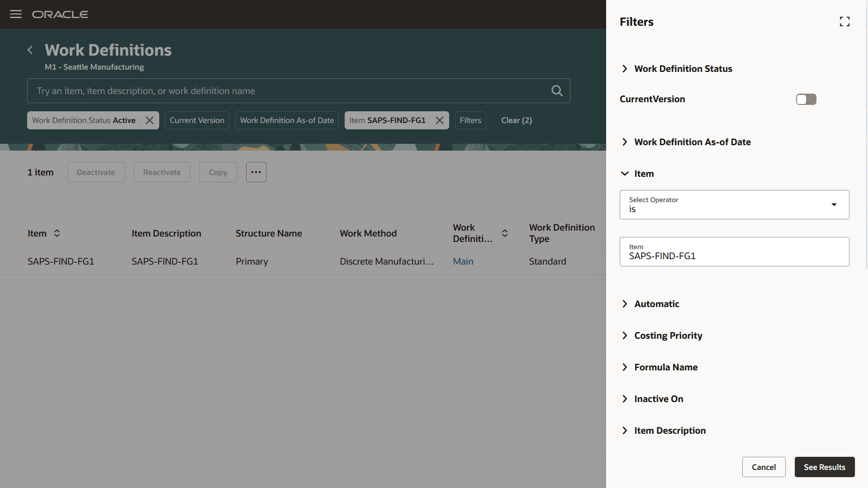Image resolution: width=868 pixels, height=488 pixels.
Task: Remove the Item SAPS-FIND-FG1 filter chip
Action: pyautogui.click(x=439, y=120)
